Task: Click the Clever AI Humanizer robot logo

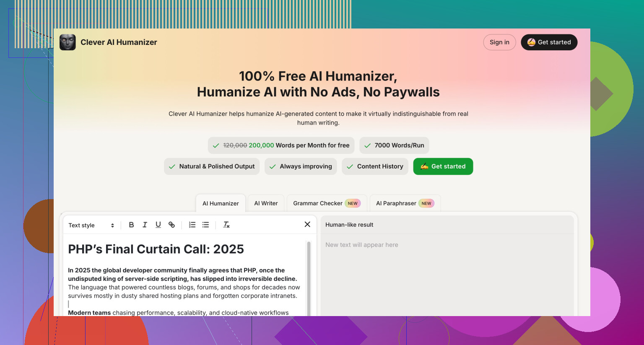Action: [x=68, y=42]
